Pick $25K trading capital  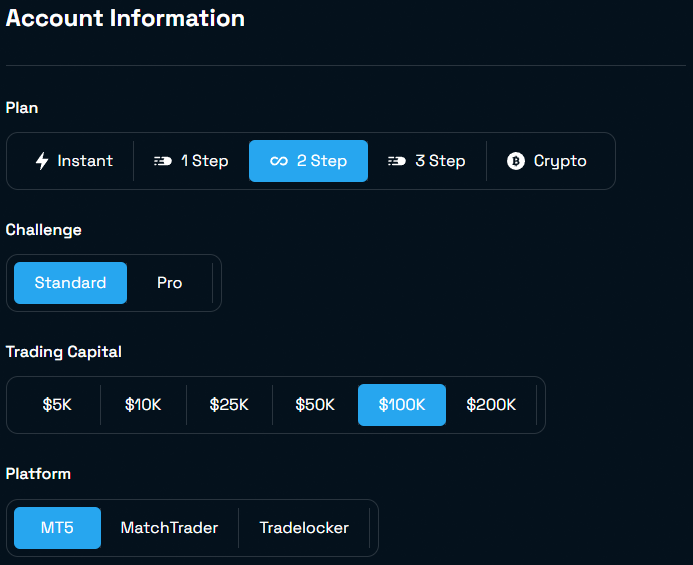(229, 405)
